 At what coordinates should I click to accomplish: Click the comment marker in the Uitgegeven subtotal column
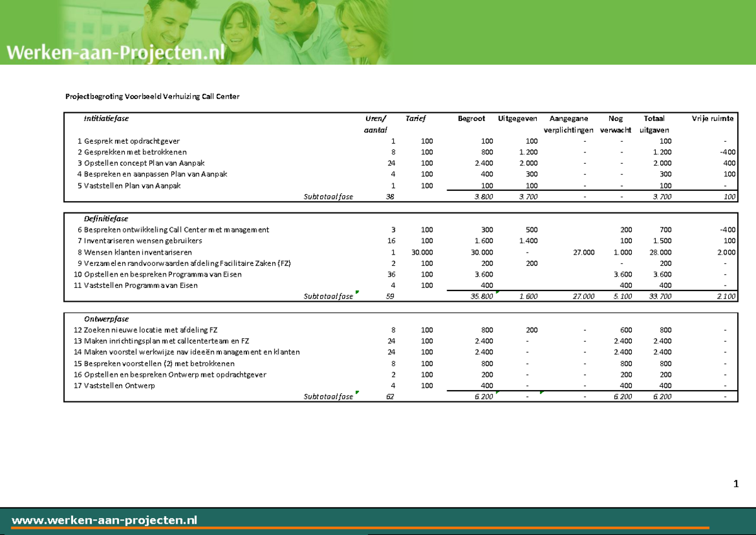point(542,391)
